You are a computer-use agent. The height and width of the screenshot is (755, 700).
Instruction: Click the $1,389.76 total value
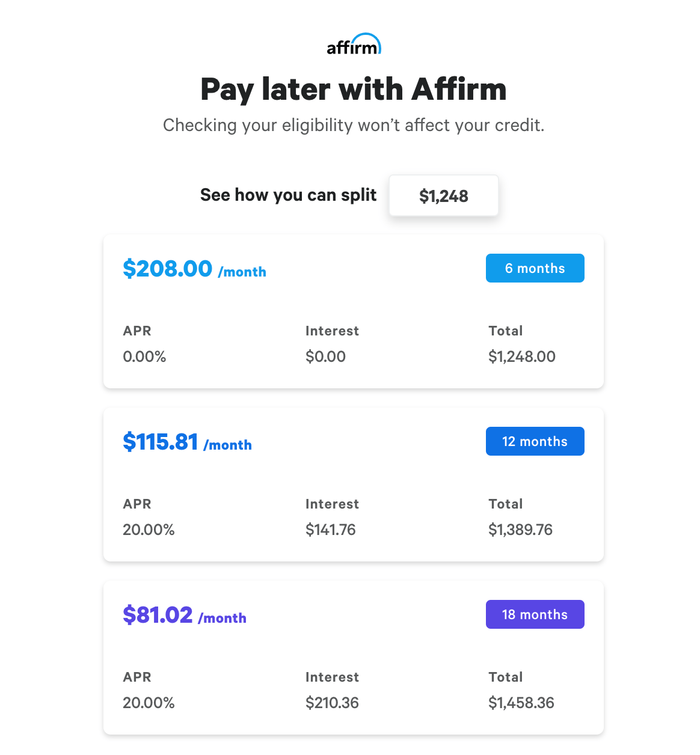point(520,530)
